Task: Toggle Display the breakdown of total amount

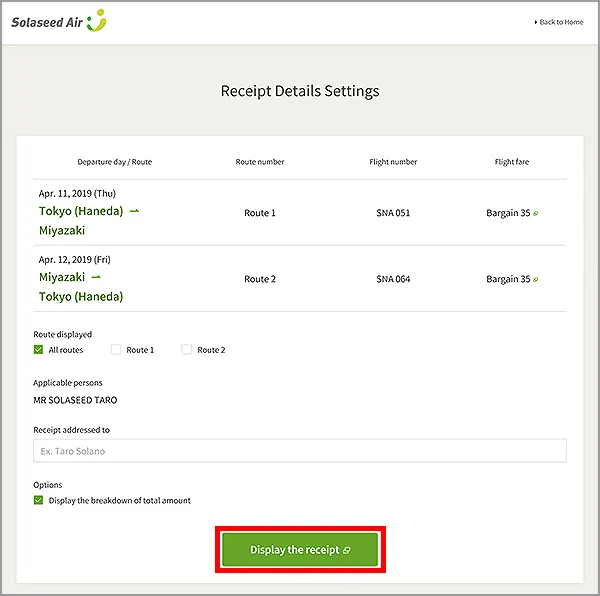Action: 39,500
